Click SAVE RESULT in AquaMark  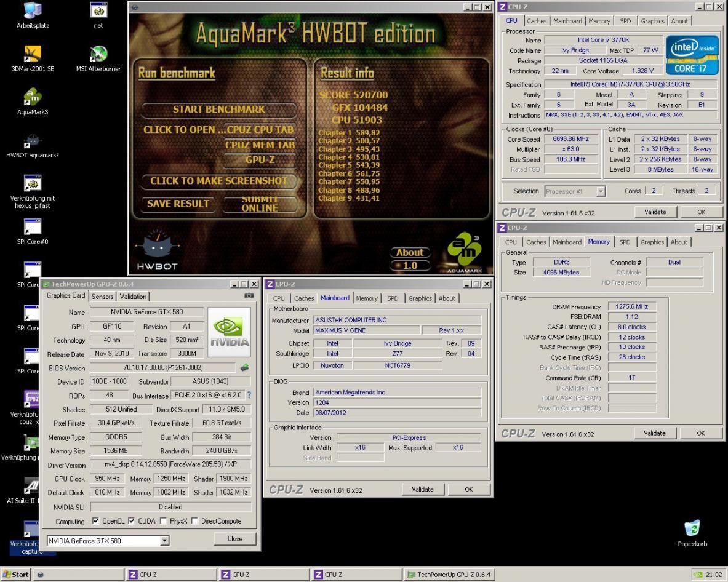tap(178, 204)
